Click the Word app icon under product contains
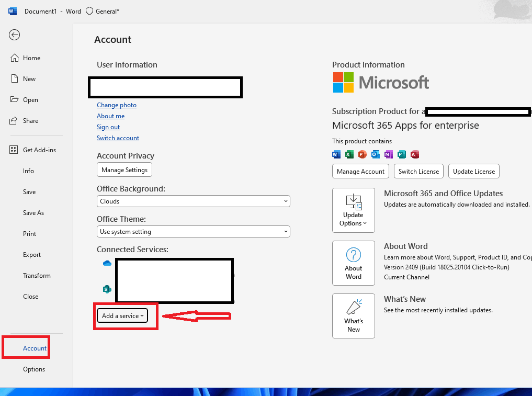The image size is (532, 396). (x=336, y=154)
